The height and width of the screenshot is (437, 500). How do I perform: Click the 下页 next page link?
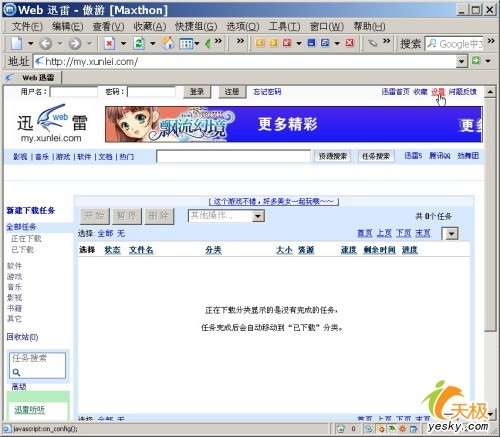coord(404,233)
